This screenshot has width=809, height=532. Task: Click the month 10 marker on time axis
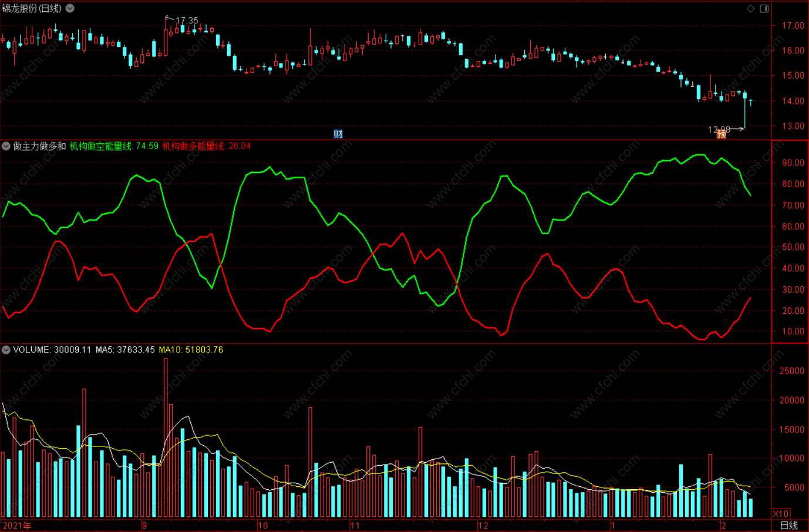(x=262, y=526)
